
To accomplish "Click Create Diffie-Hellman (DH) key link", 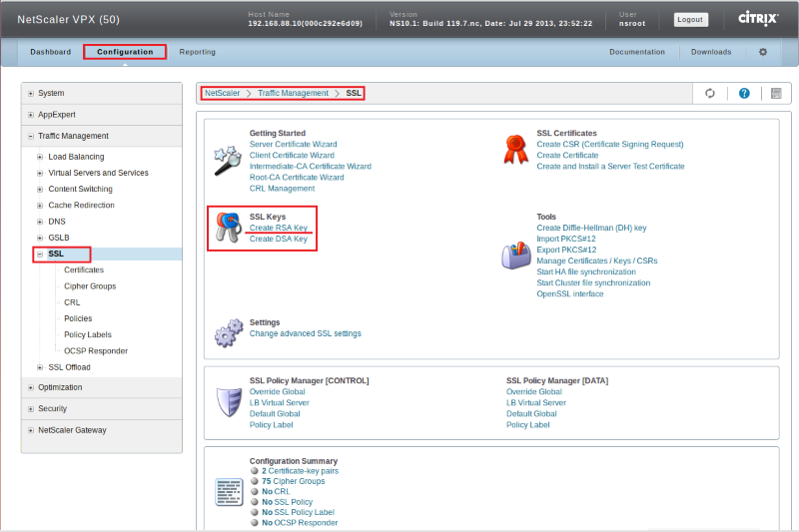I will tap(591, 228).
